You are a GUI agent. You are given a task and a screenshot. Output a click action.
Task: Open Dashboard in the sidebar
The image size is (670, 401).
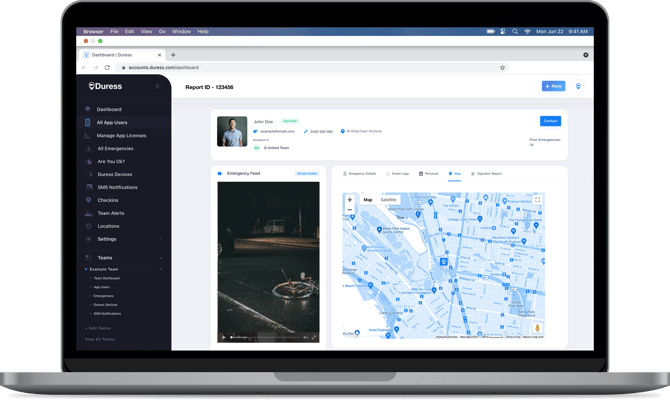tap(109, 109)
